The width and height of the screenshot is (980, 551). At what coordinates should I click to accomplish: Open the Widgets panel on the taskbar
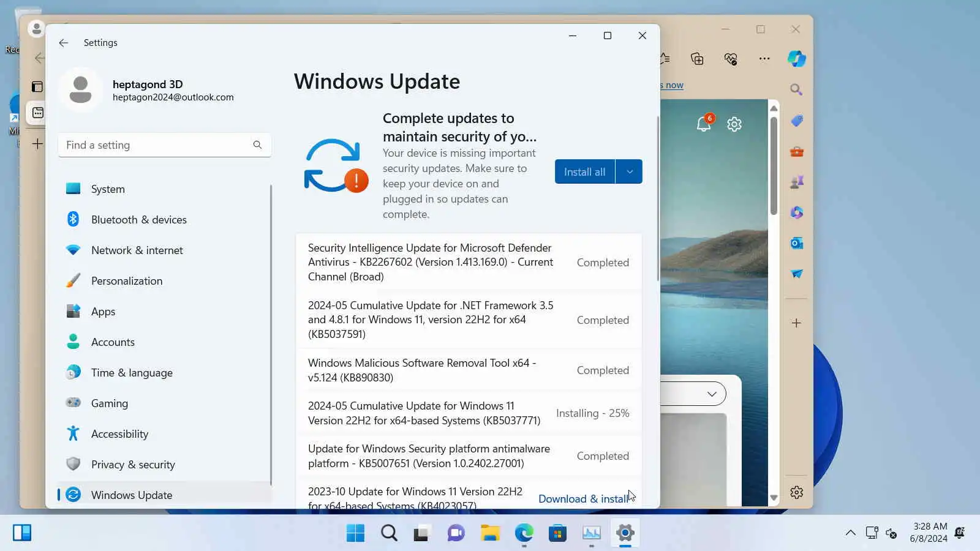click(21, 533)
